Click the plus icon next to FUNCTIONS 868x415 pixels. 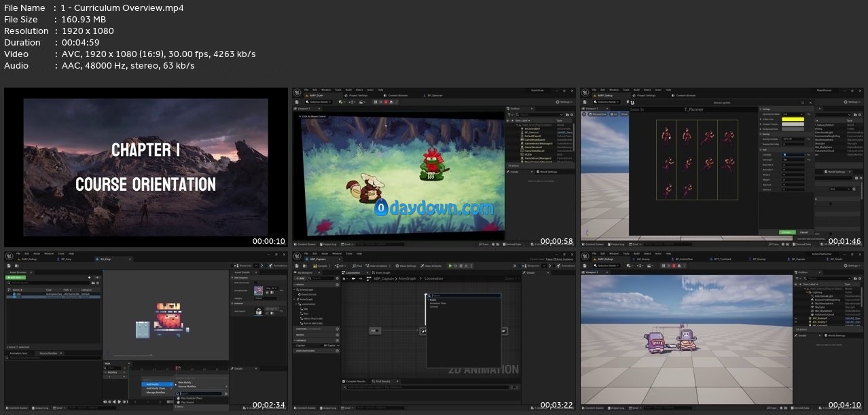[x=338, y=329]
